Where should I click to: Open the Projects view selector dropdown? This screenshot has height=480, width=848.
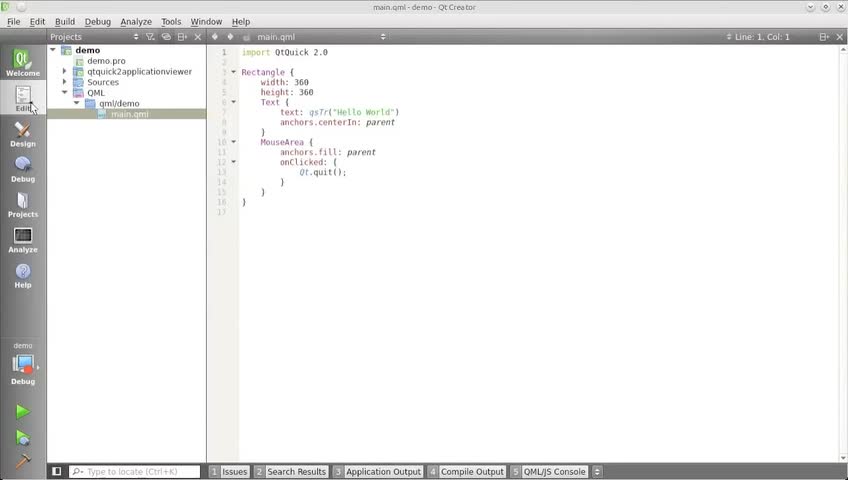point(95,37)
